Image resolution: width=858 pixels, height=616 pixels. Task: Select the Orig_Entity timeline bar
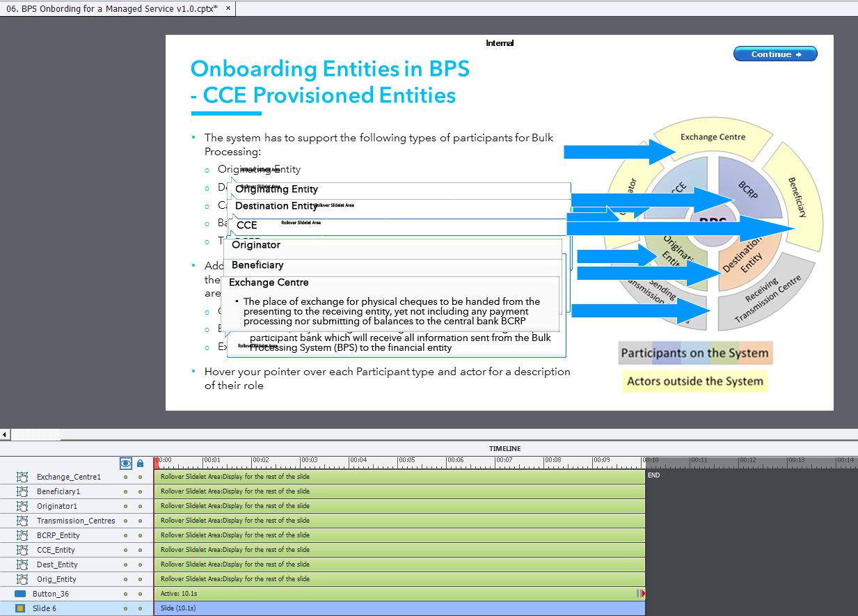(399, 579)
